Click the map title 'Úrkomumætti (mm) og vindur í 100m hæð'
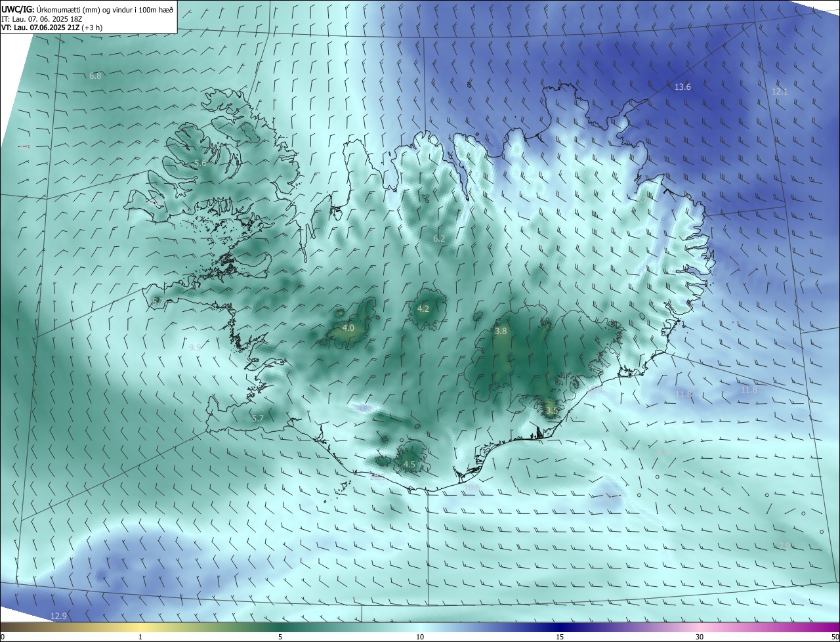Viewport: 840px width, 642px height. (105, 9)
